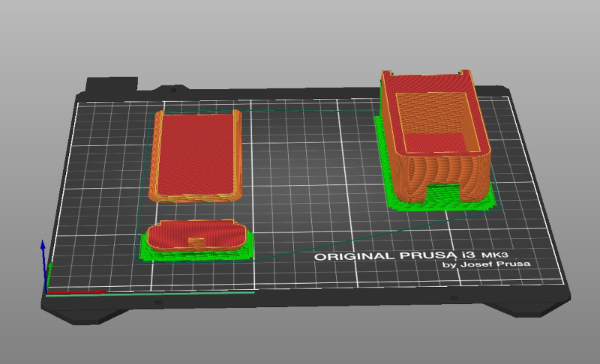Click the red top surface of flat lid
This screenshot has width=600, height=364.
(x=196, y=150)
